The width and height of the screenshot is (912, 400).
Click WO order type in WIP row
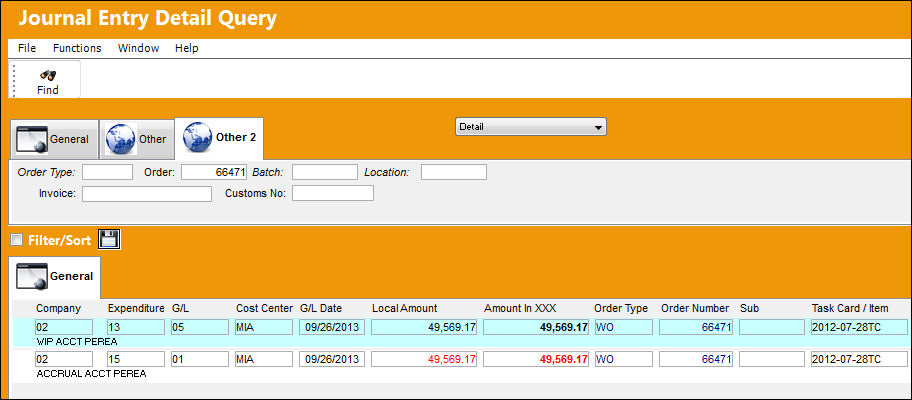624,327
